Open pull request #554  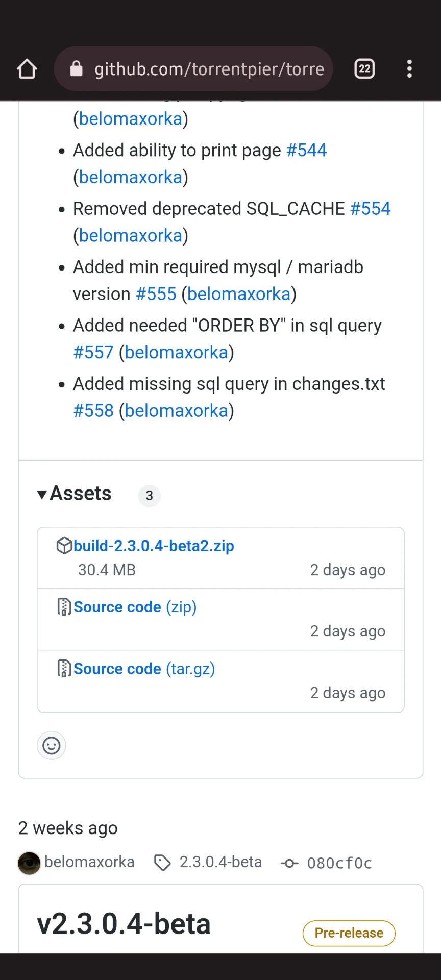pos(371,208)
